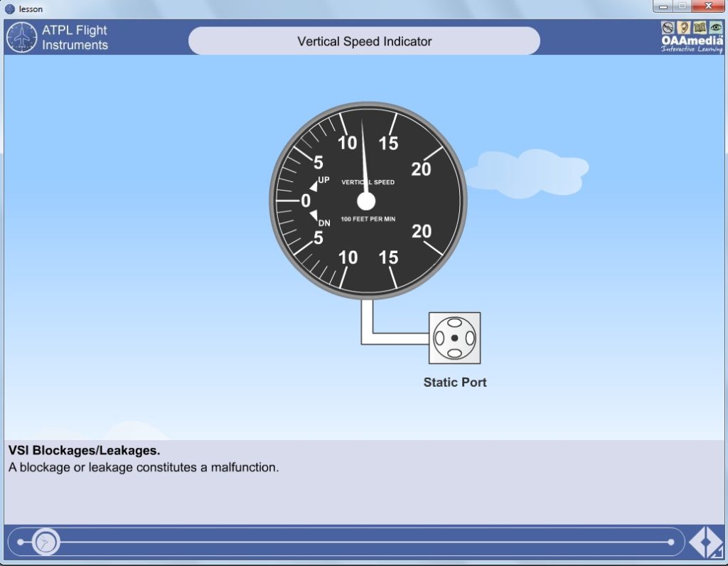Screen dimensions: 728x566
Task: Click the OAAmedia Interactive Learning logo
Action: click(692, 43)
